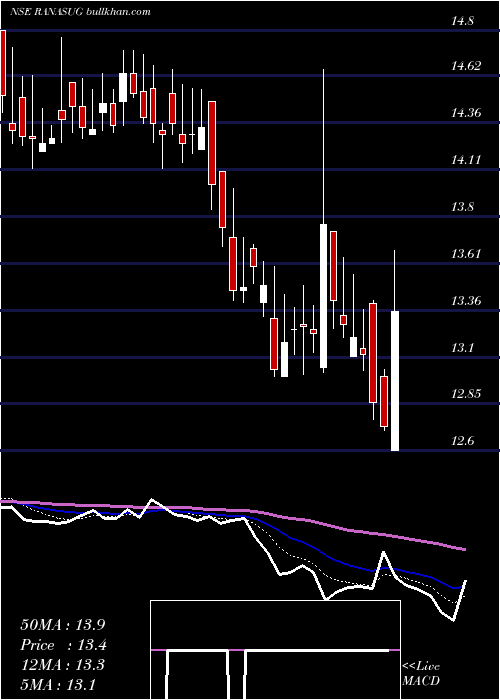
Task: Click the '<<Live MACD' label
Action: pos(421,674)
